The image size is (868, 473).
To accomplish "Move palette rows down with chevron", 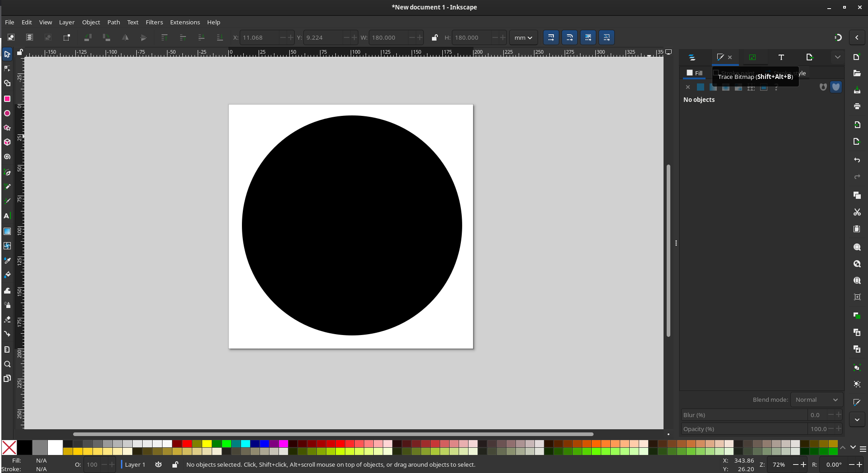I will click(x=853, y=447).
